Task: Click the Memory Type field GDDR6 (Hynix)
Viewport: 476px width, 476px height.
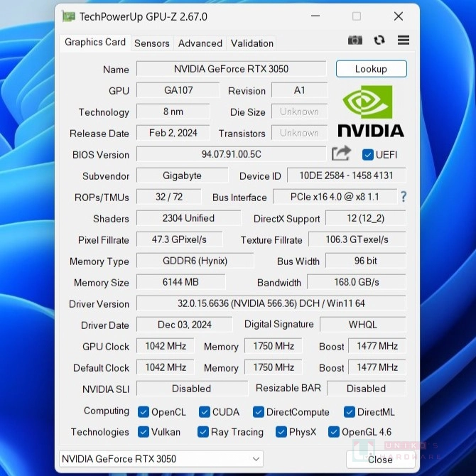Action: (x=195, y=261)
